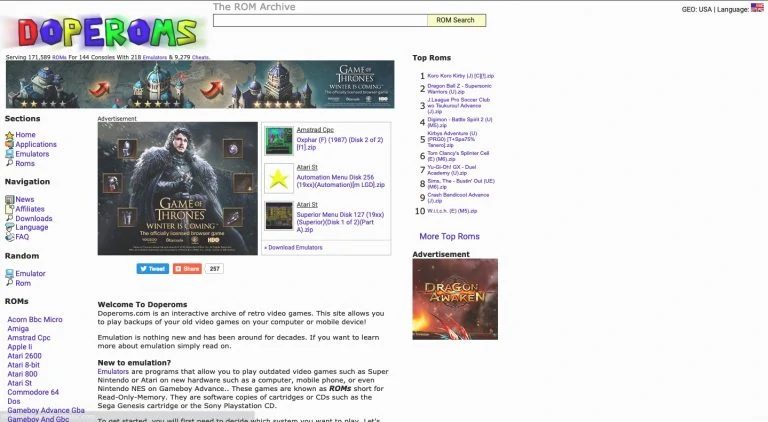Open the Acorn Bbc Micro ROMs
Screen dimensions: 768x422
35,319
